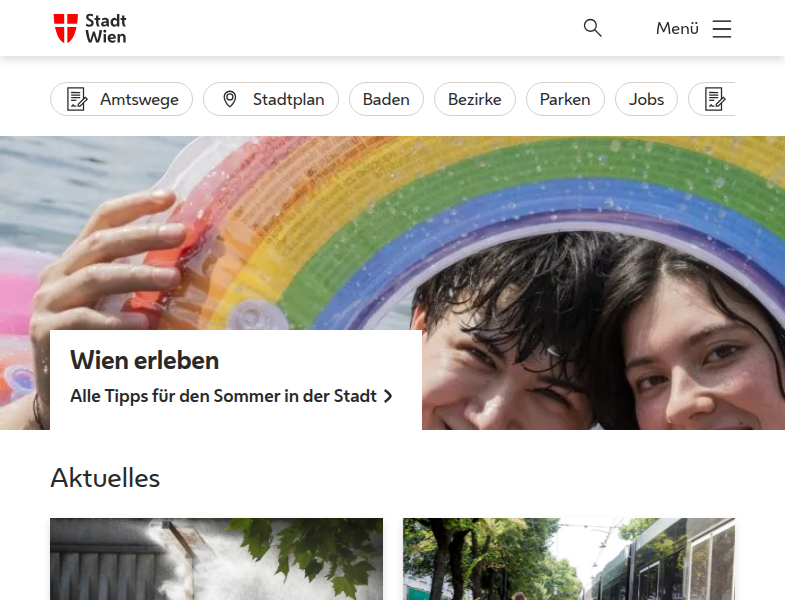
Task: Click the partially visible document chip after Jobs
Action: [x=712, y=99]
